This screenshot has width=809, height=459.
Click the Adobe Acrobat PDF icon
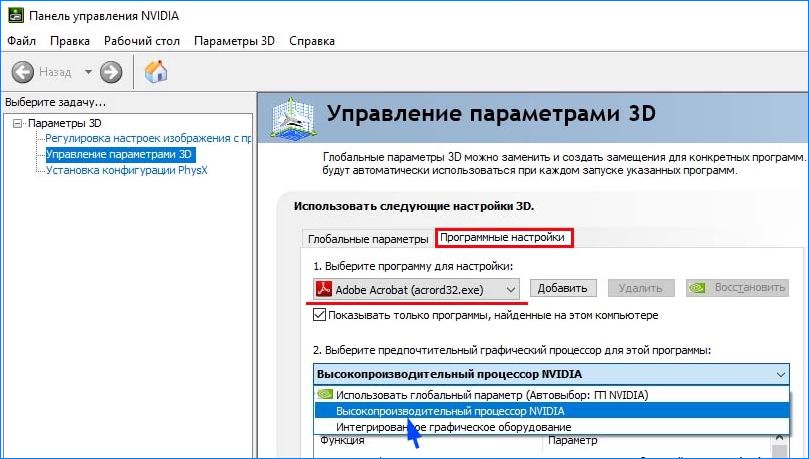click(x=323, y=289)
